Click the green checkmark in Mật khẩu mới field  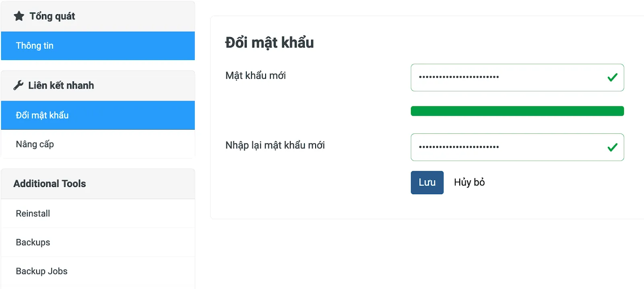tap(612, 77)
